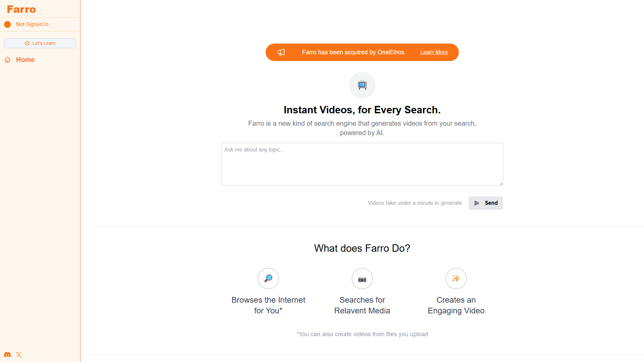Click the magnifying glass Browses icon
Viewport: 644px width, 362px height.
(x=268, y=279)
